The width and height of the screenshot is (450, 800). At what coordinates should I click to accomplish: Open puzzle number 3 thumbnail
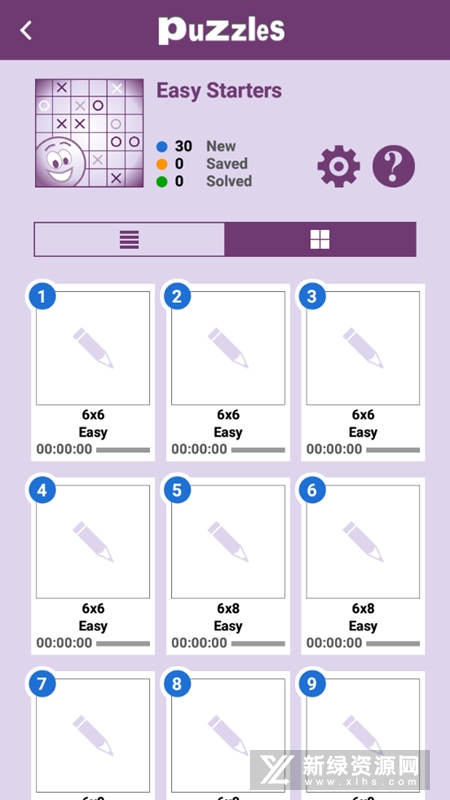(363, 348)
